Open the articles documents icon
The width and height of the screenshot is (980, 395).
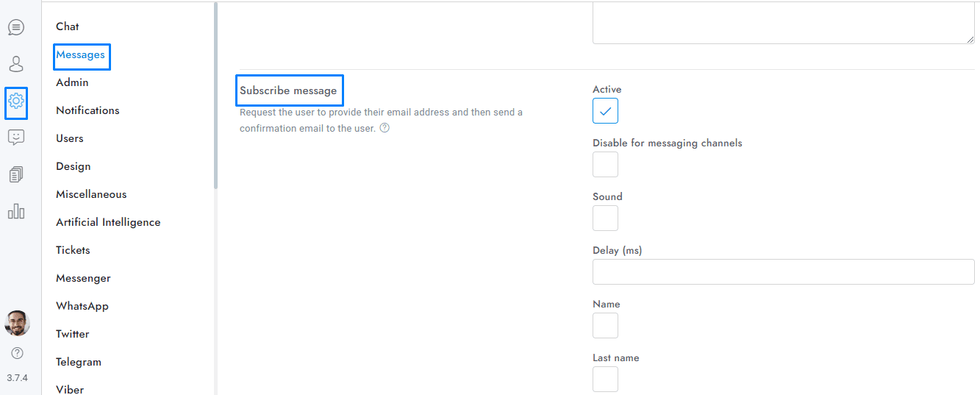pos(16,174)
